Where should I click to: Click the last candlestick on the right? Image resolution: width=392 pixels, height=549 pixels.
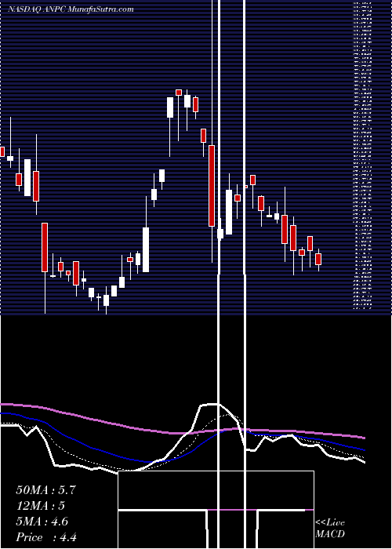pyautogui.click(x=318, y=260)
